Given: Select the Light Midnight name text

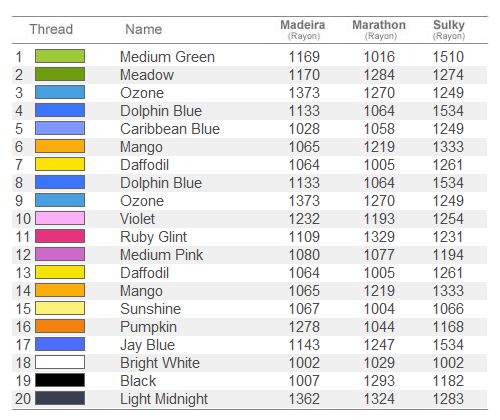Looking at the screenshot, I should pos(164,399).
